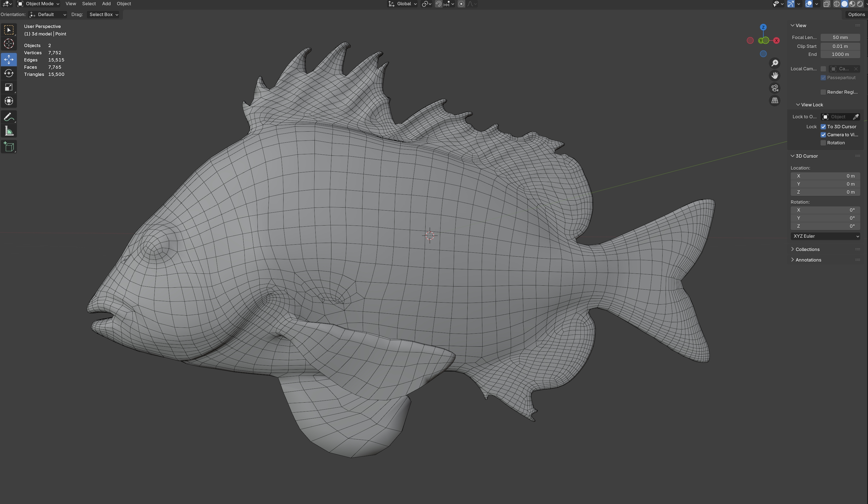This screenshot has width=868, height=504.
Task: Open the XYZ Euler rotation mode dropdown
Action: click(x=825, y=236)
